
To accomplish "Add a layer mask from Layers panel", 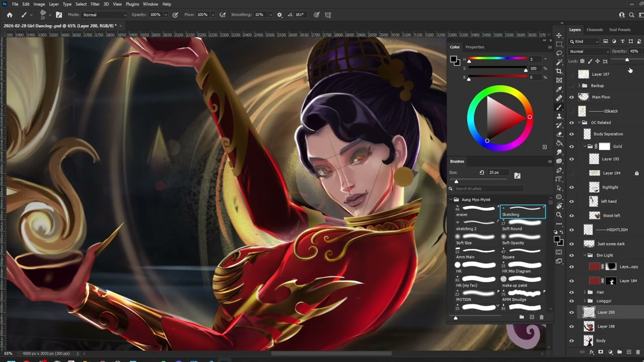I will [601, 352].
